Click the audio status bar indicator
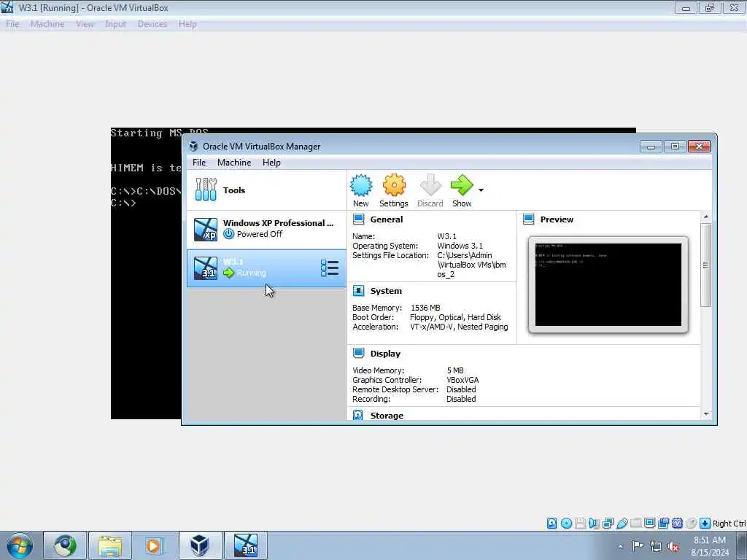 594,524
